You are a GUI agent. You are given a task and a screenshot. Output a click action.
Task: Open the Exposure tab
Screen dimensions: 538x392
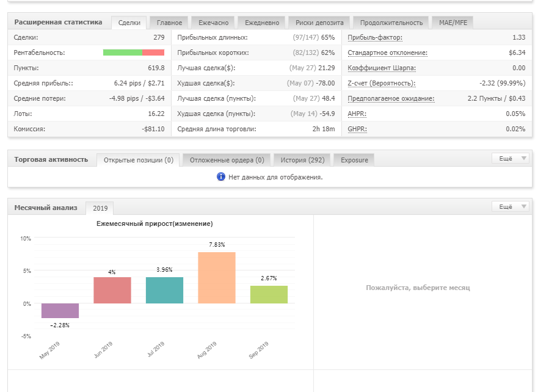tap(354, 160)
